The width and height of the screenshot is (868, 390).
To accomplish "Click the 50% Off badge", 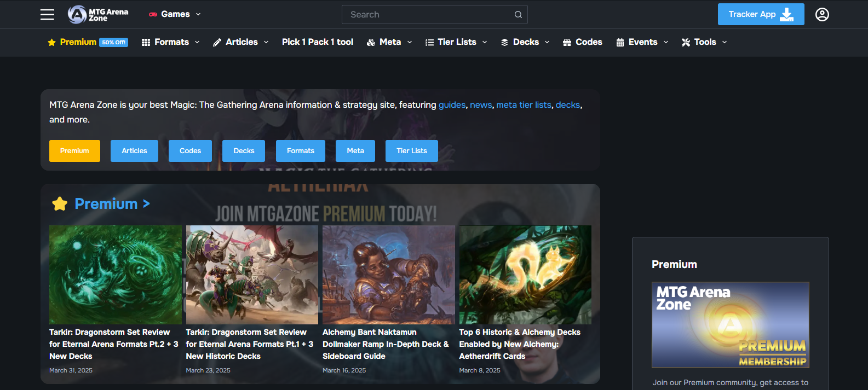I will pyautogui.click(x=113, y=42).
